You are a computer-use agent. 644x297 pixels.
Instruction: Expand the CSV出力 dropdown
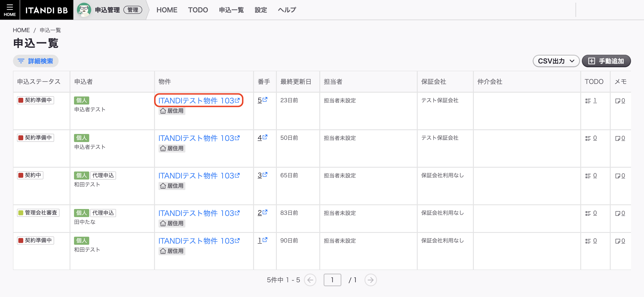point(556,61)
